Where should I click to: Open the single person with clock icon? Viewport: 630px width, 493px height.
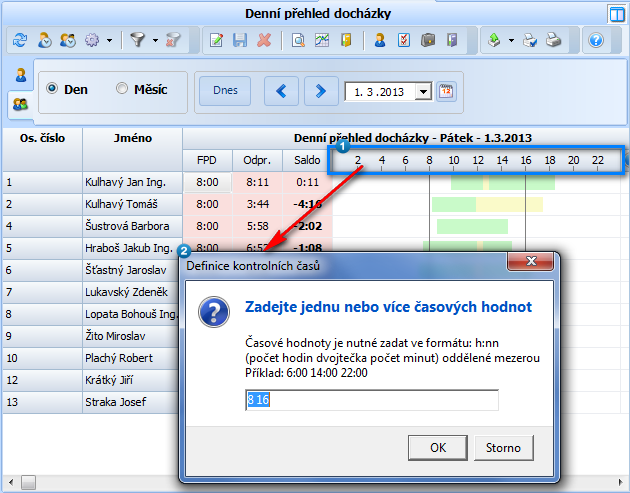[45, 40]
